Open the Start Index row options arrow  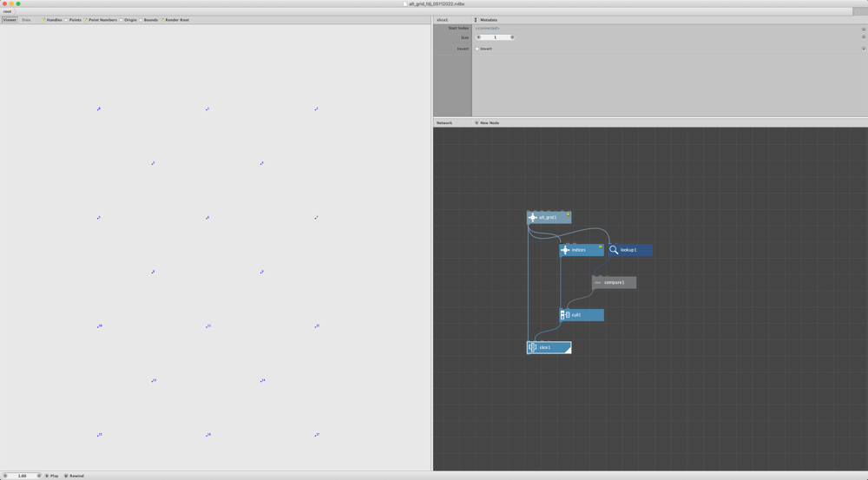(x=863, y=29)
